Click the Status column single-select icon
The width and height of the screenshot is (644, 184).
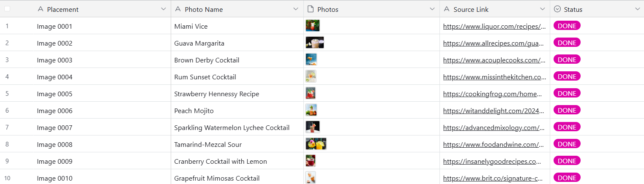(x=557, y=9)
